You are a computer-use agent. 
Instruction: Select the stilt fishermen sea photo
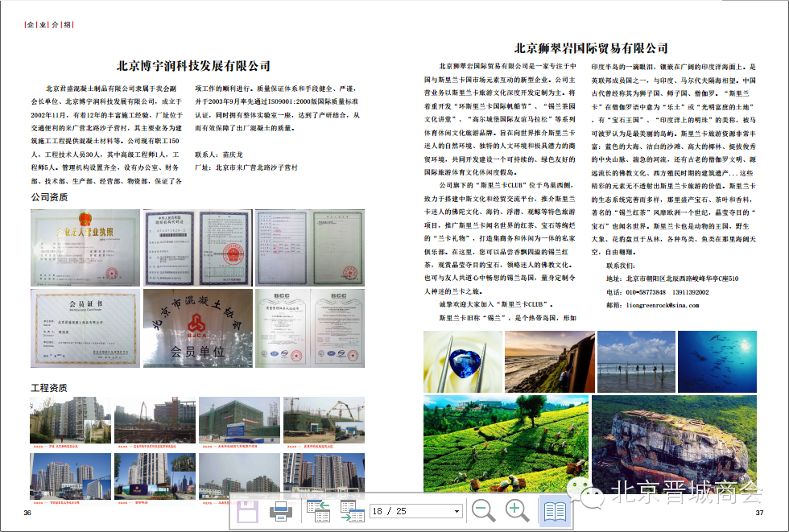point(636,361)
